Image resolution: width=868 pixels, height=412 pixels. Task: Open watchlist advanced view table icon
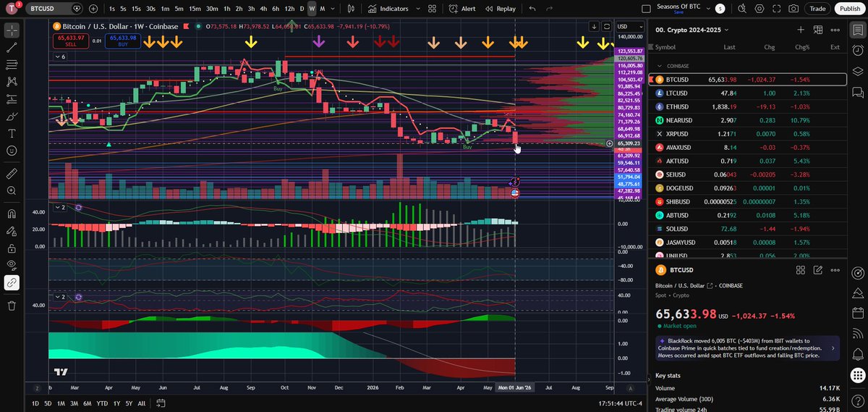click(x=818, y=30)
